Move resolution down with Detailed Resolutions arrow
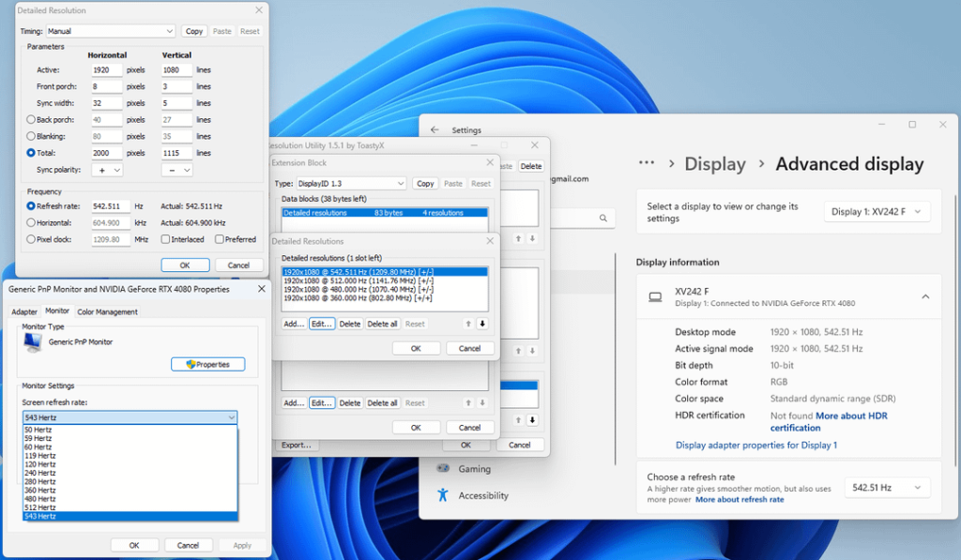Screen dimensions: 961x560 tap(482, 324)
